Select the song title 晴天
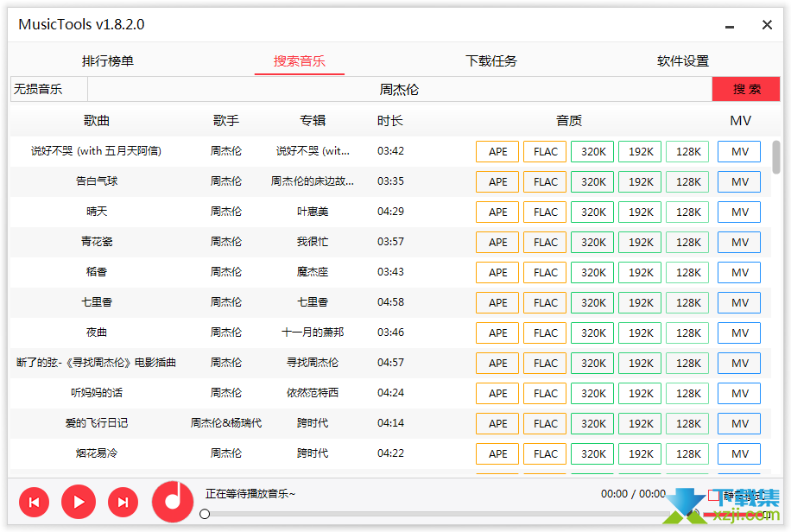The width and height of the screenshot is (791, 532). tap(97, 212)
